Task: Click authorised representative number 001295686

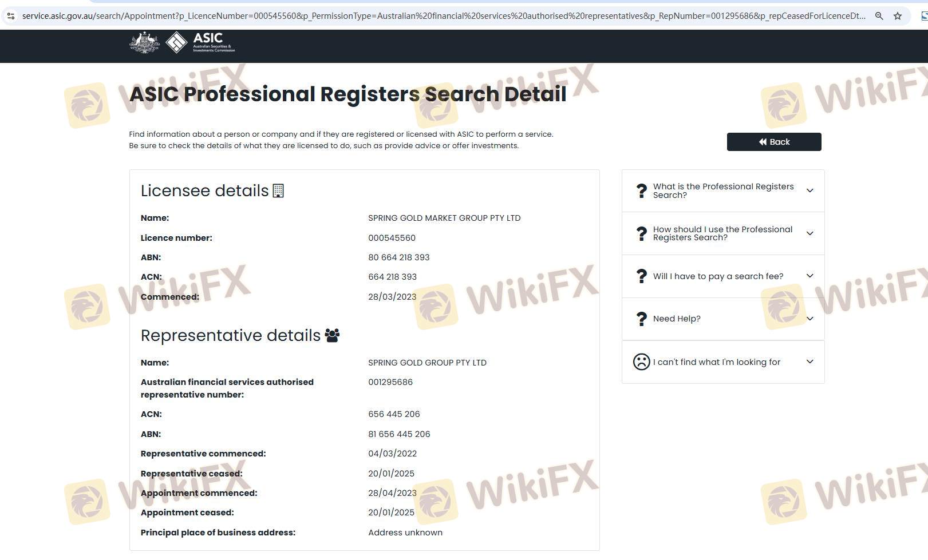Action: [390, 382]
